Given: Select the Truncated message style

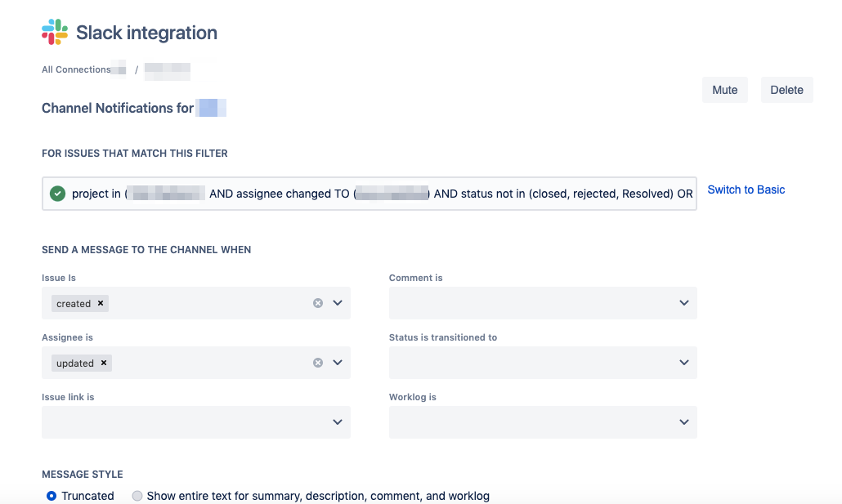Looking at the screenshot, I should pyautogui.click(x=52, y=496).
